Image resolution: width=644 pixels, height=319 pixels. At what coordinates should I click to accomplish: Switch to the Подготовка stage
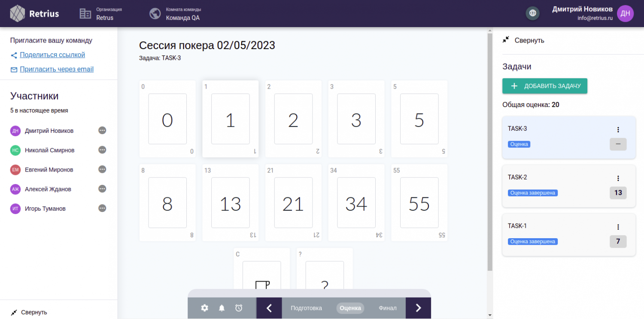(x=306, y=308)
